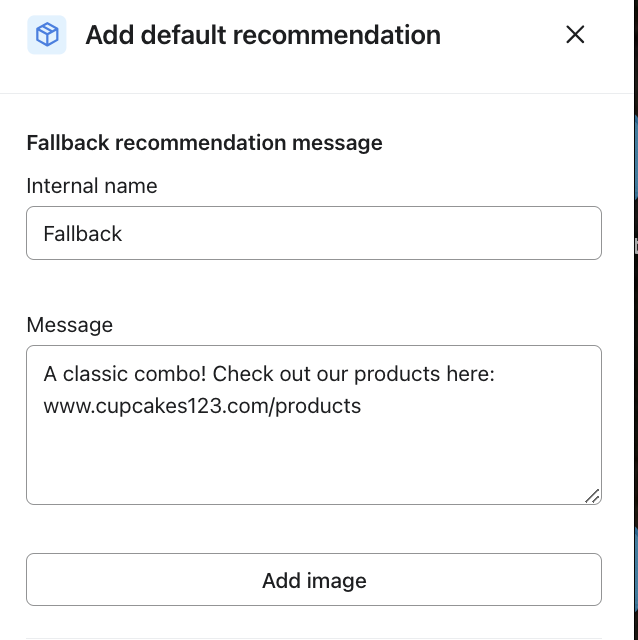Click the word "Fallback" in section heading

(68, 142)
